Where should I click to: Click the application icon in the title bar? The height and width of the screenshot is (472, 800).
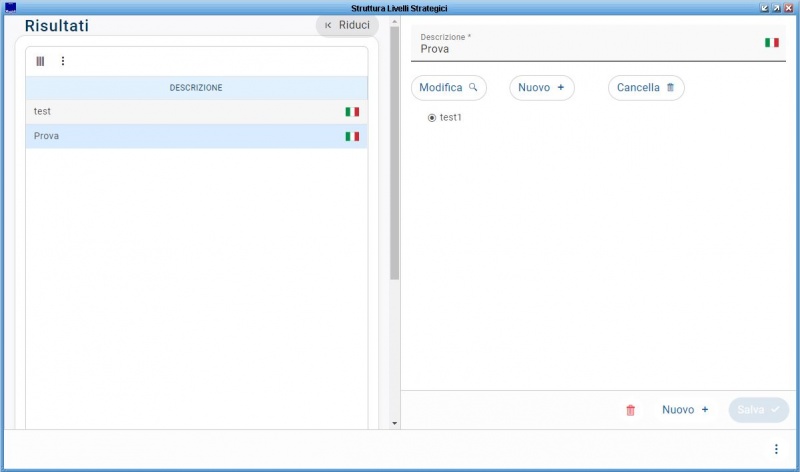click(x=10, y=7)
